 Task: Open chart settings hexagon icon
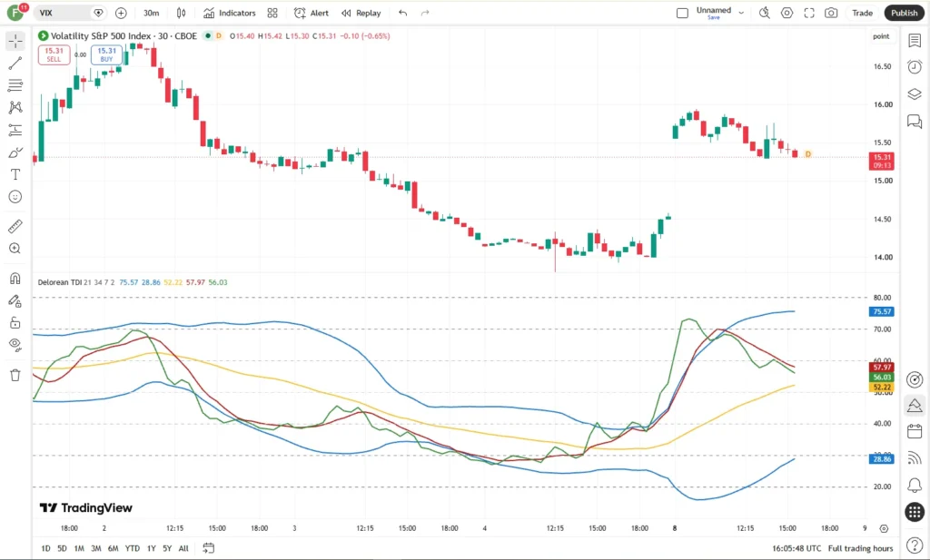point(787,13)
